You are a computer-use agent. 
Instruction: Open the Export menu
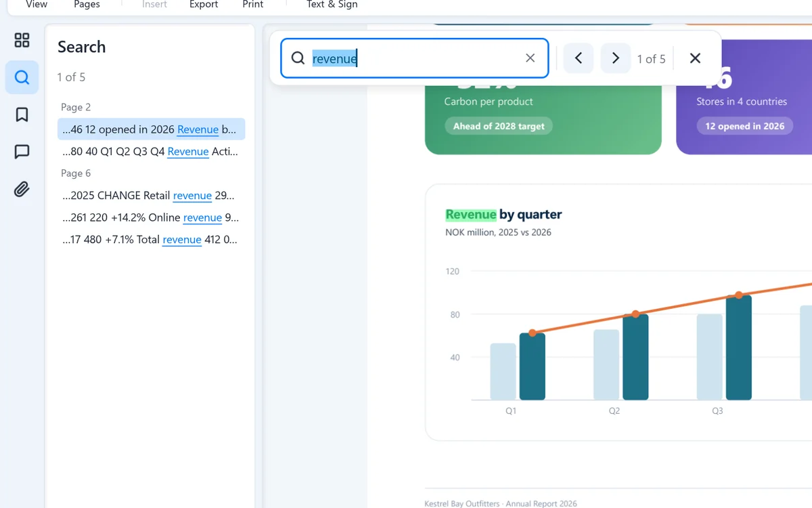[x=204, y=4]
